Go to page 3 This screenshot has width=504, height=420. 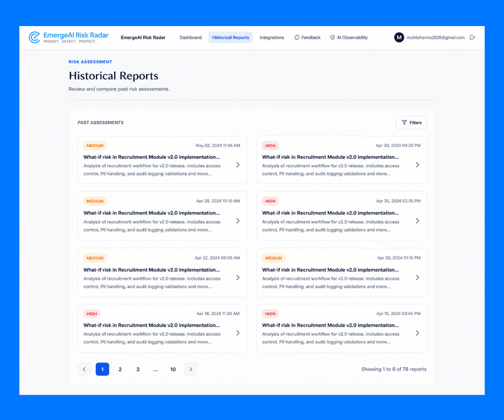(x=138, y=369)
